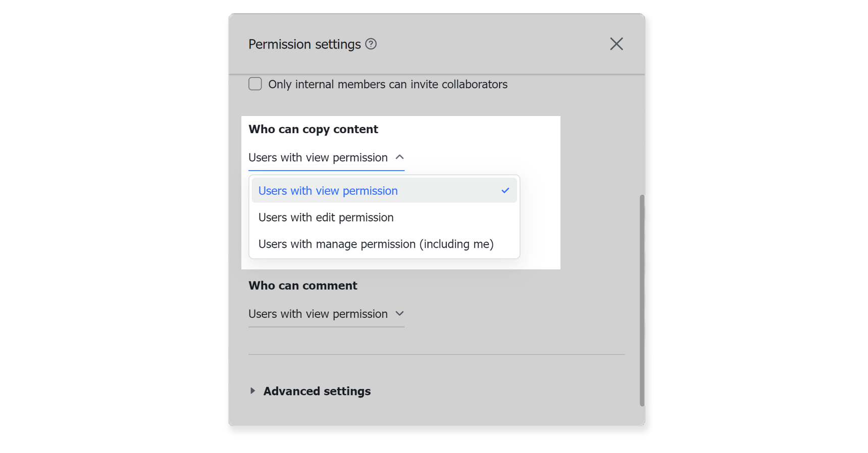Click the downward chevron on comment dropdown
This screenshot has height=453, width=868.
coord(399,313)
